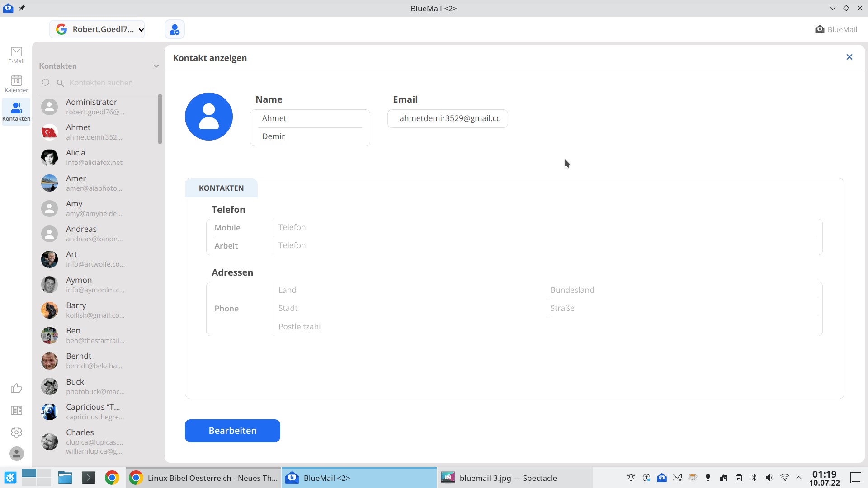Click the Straße address field

pyautogui.click(x=684, y=309)
